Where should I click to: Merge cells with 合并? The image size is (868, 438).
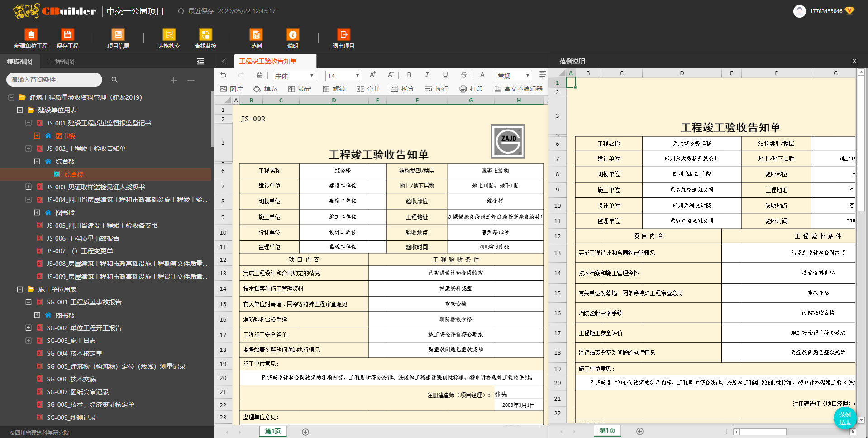tap(368, 89)
